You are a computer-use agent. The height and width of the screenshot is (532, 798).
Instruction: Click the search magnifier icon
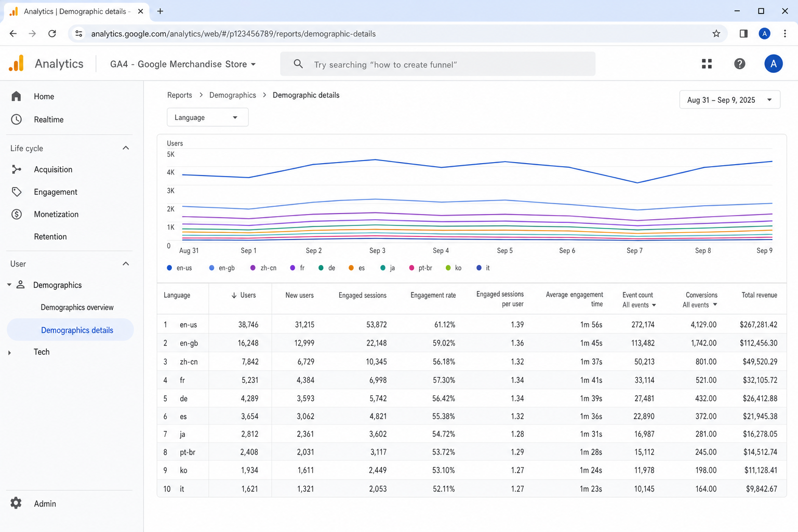tap(298, 64)
